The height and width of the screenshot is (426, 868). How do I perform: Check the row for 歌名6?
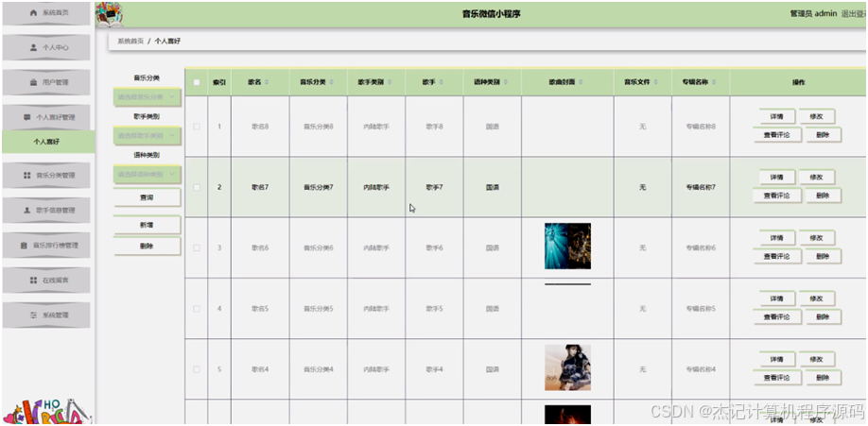click(x=197, y=247)
